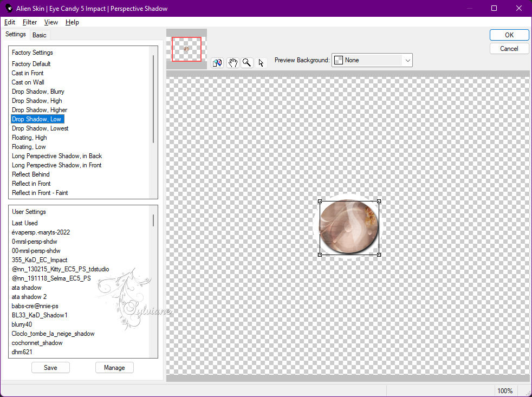Select the Last Used user setting
The height and width of the screenshot is (397, 532).
click(x=24, y=223)
